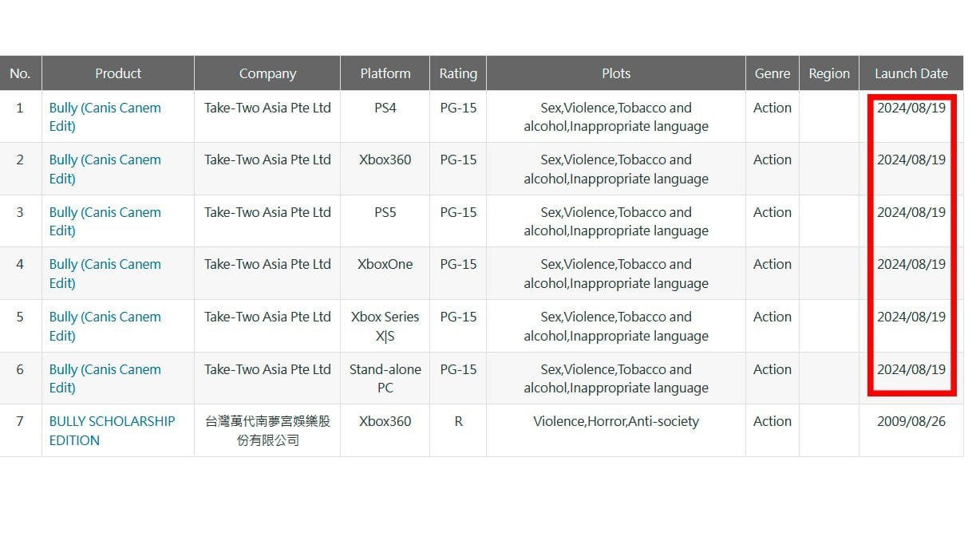Image resolution: width=980 pixels, height=536 pixels.
Task: Click the Chinese company name in row 7
Action: click(x=267, y=431)
